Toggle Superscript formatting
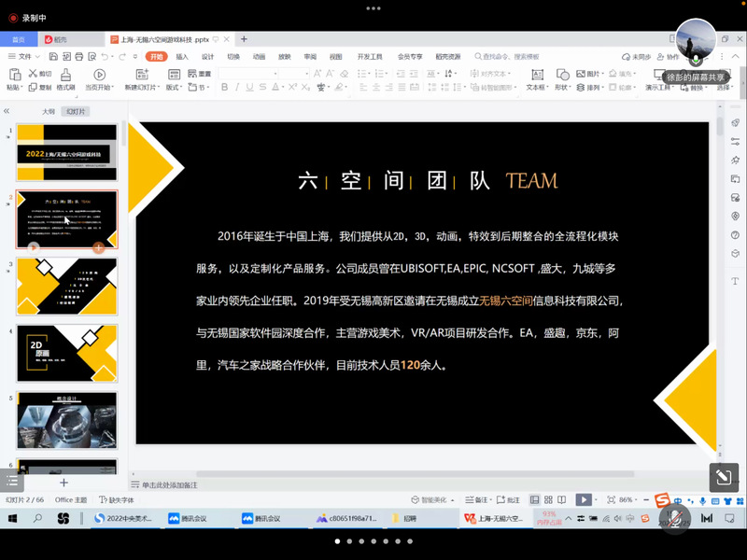This screenshot has width=747, height=560. [x=292, y=87]
